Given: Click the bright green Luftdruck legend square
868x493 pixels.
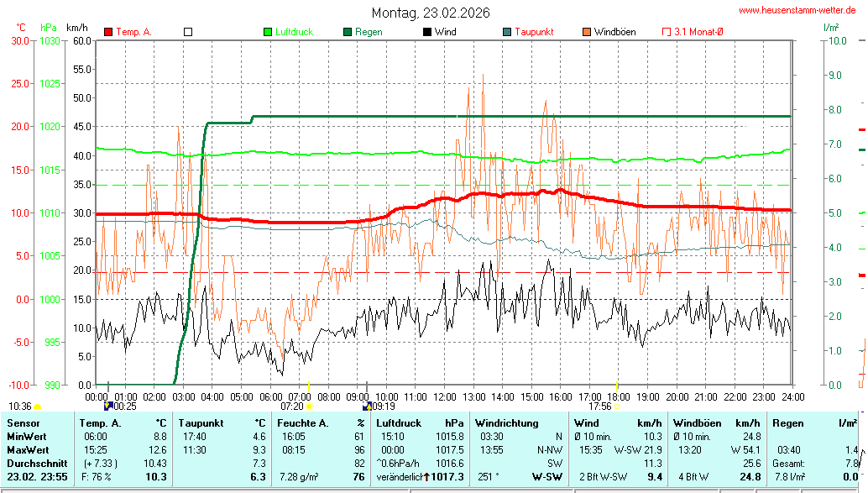Looking at the screenshot, I should [268, 32].
